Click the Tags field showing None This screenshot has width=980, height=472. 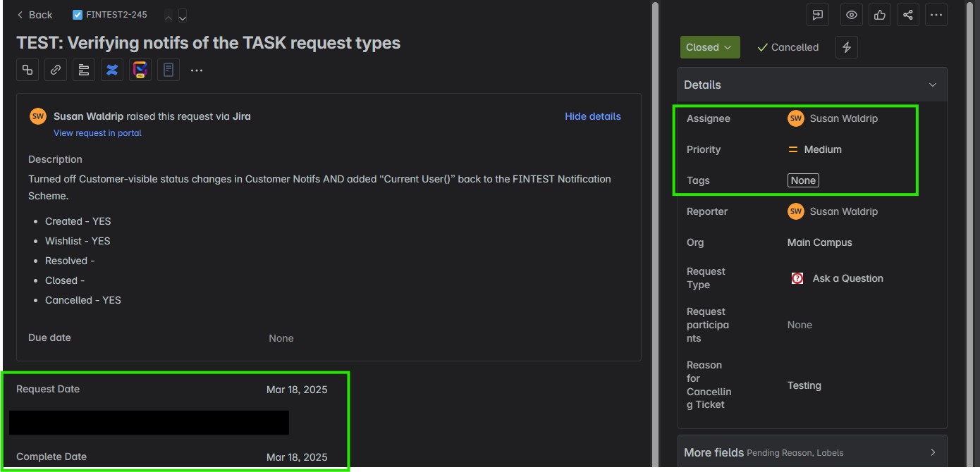point(803,180)
